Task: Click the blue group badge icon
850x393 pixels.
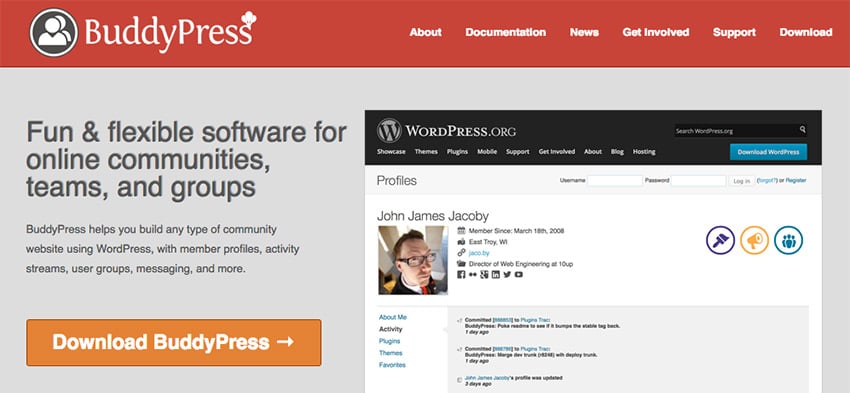Action: (788, 240)
